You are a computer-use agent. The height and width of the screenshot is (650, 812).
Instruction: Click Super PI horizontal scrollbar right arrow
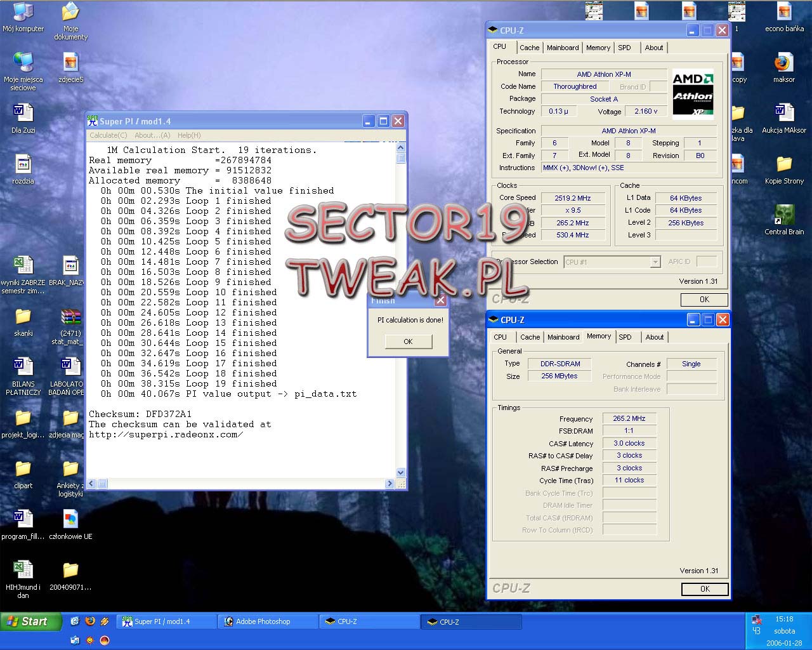pyautogui.click(x=390, y=484)
